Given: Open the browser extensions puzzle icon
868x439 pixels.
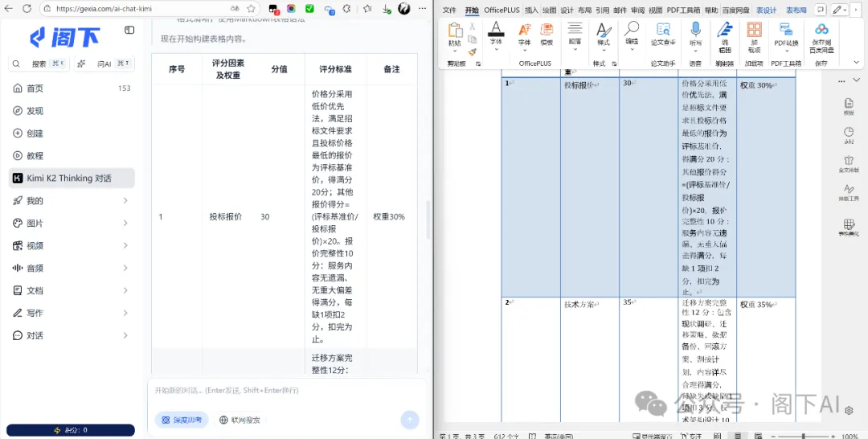Looking at the screenshot, I should pyautogui.click(x=346, y=9).
